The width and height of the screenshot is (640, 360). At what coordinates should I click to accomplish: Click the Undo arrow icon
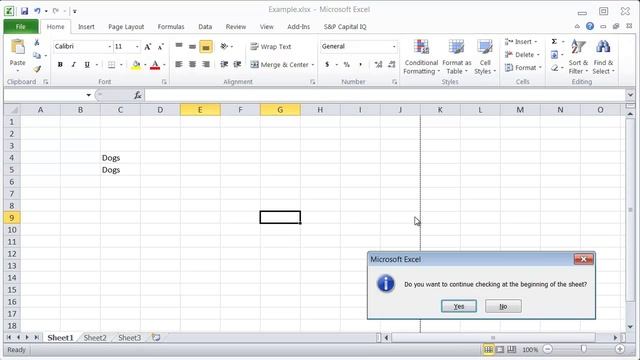coord(37,11)
